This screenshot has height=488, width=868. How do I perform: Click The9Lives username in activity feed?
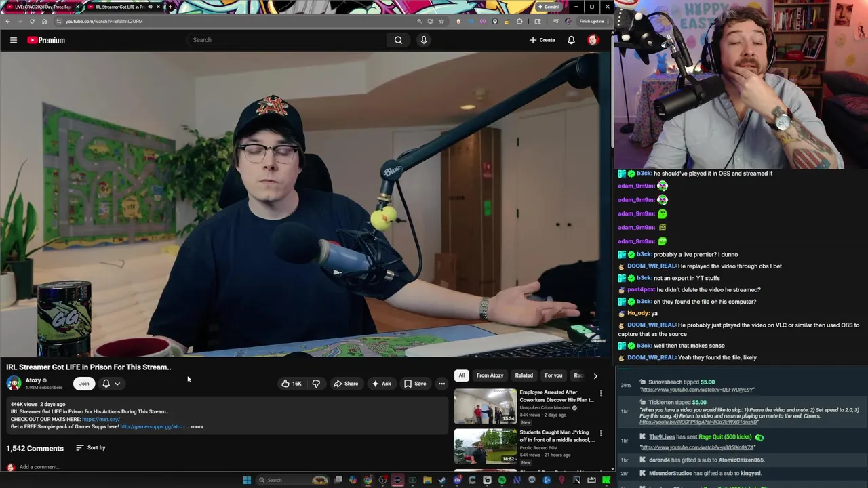pyautogui.click(x=662, y=437)
